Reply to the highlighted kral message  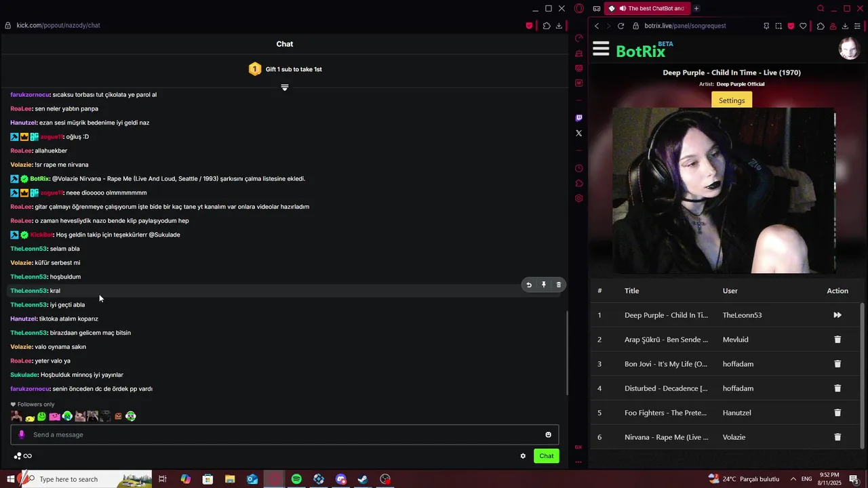[x=529, y=285]
